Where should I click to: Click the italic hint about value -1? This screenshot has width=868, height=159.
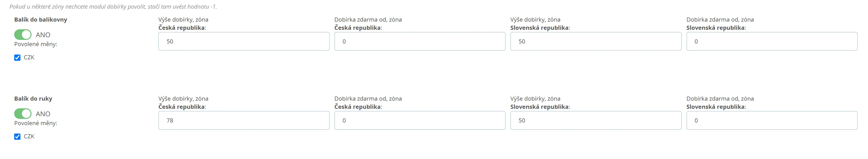tap(113, 7)
